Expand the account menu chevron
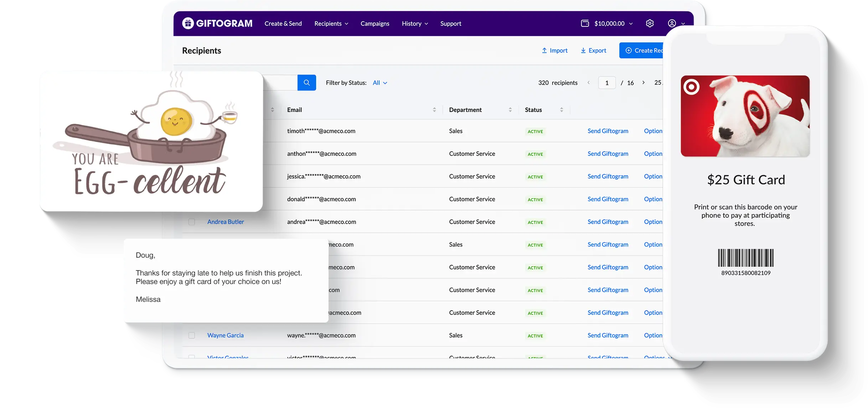The width and height of the screenshot is (868, 408). (x=683, y=24)
